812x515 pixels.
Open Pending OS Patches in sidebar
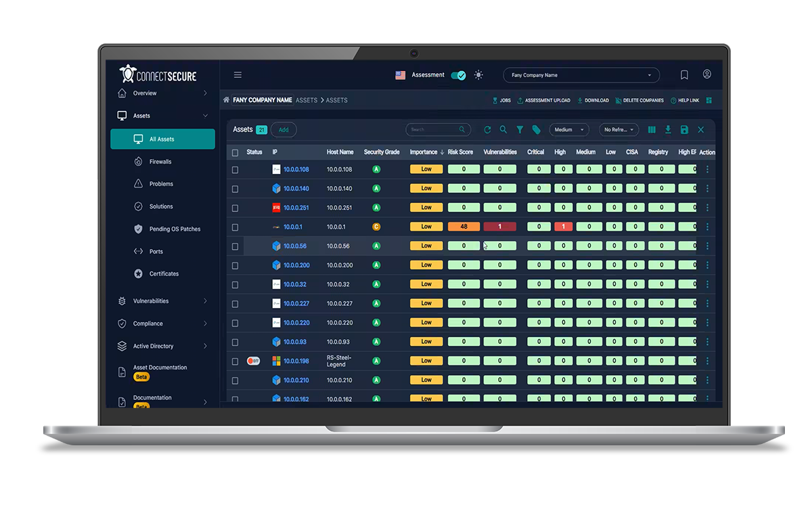pyautogui.click(x=175, y=229)
